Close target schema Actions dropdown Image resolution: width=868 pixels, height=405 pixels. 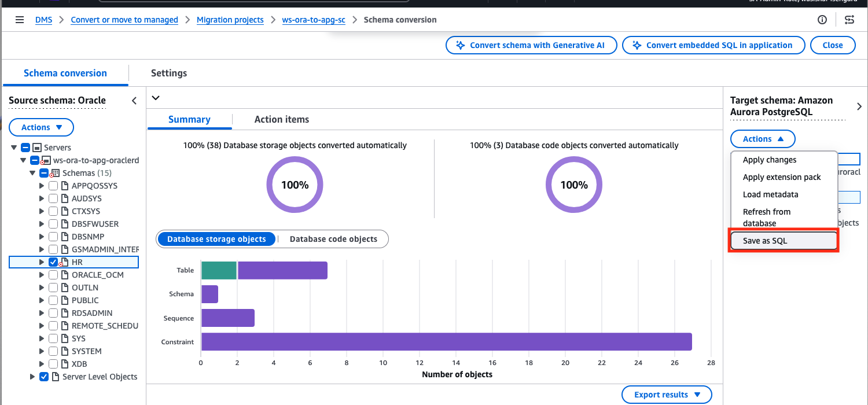pos(763,139)
